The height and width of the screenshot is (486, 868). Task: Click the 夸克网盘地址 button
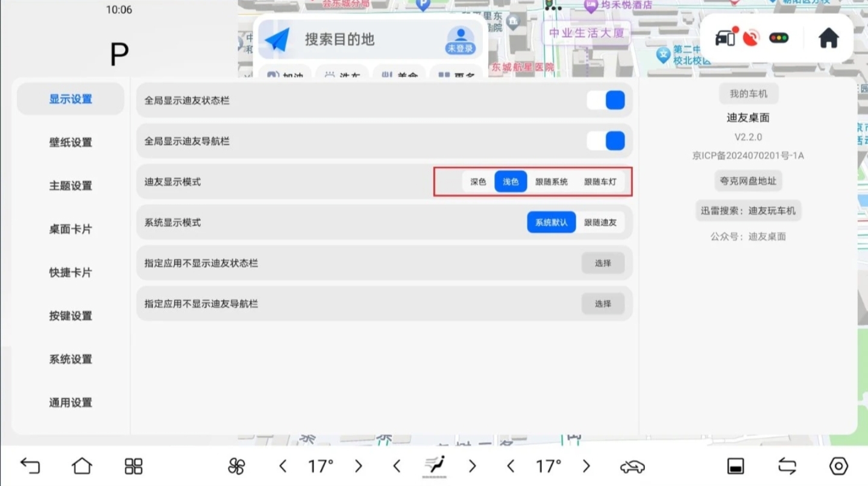[748, 181]
